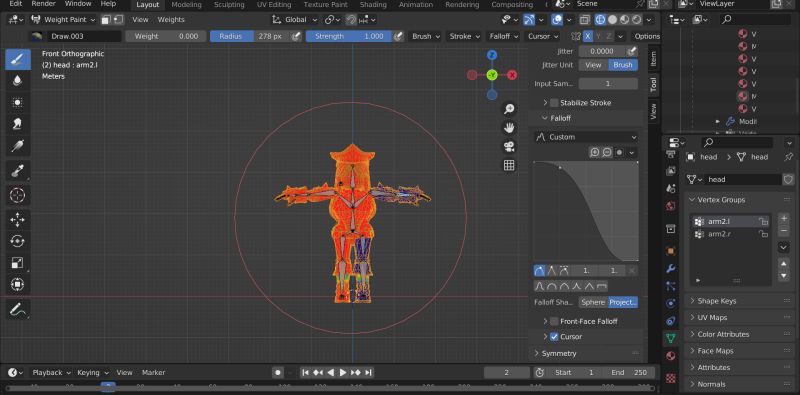Open the Custom falloff type dropdown
The height and width of the screenshot is (395, 800).
click(586, 137)
